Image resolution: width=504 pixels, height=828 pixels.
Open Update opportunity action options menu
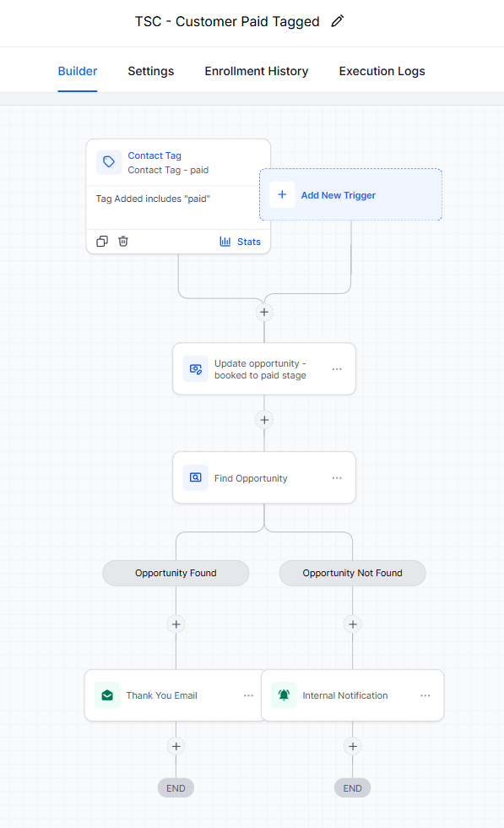point(337,369)
